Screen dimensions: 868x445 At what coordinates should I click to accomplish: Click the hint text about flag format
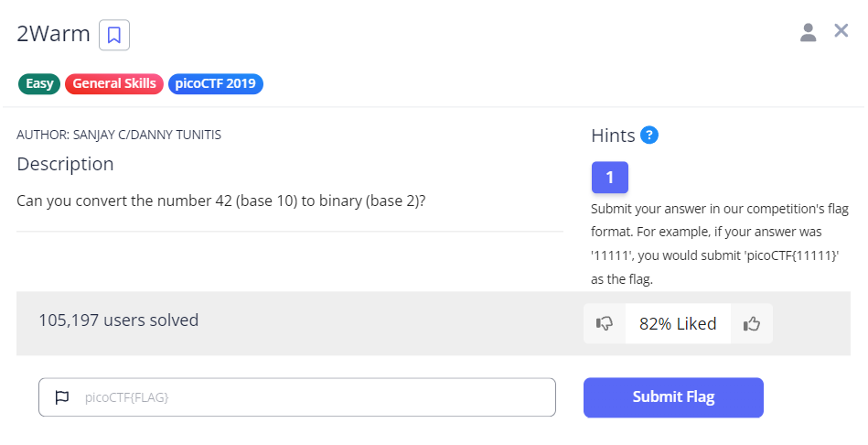tap(720, 244)
